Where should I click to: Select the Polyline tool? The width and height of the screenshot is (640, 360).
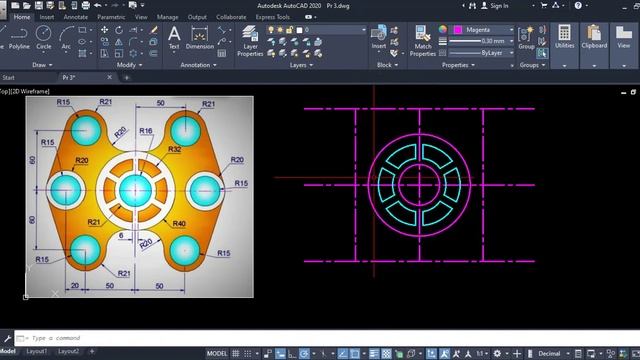click(19, 38)
